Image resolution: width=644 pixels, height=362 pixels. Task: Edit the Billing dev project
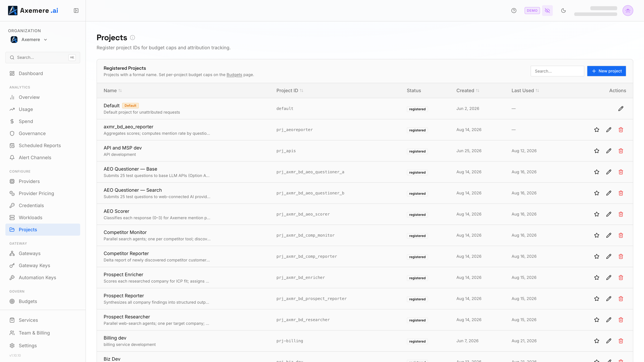point(609,341)
